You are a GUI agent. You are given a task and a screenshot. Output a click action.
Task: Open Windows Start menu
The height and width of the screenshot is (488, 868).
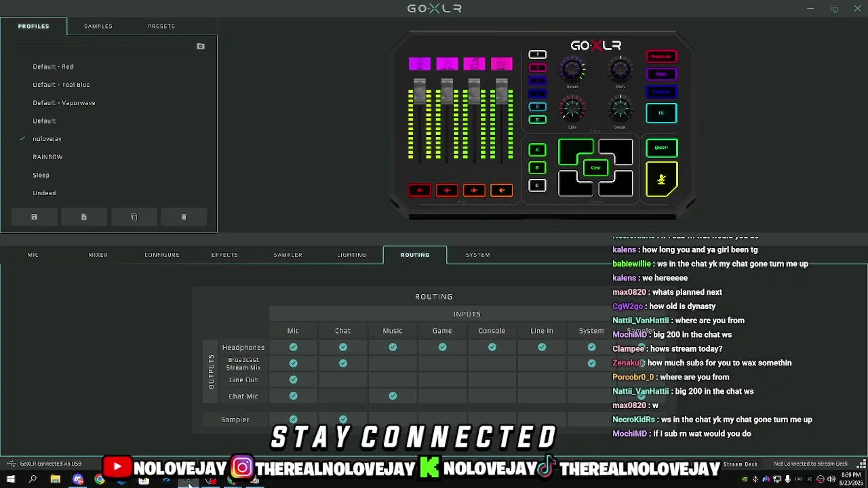tap(11, 479)
